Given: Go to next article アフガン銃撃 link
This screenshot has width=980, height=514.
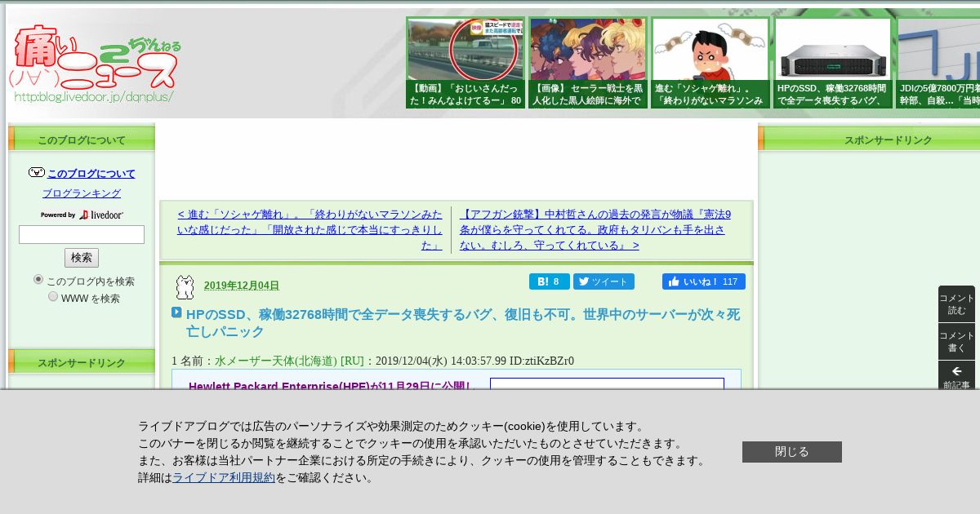Looking at the screenshot, I should pos(595,229).
